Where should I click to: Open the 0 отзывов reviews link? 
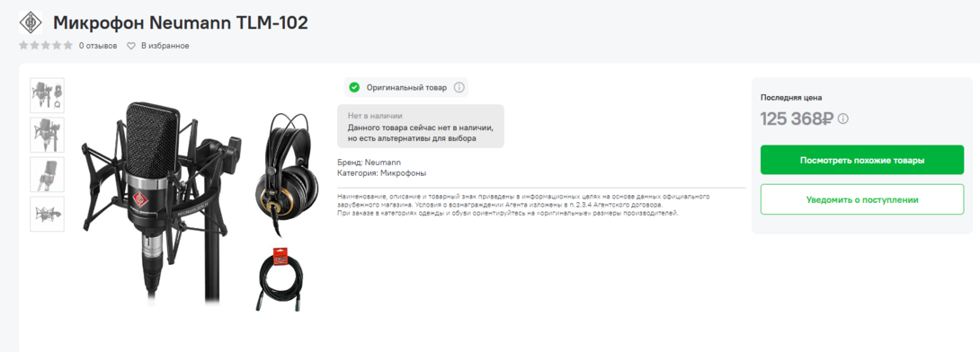(x=98, y=46)
